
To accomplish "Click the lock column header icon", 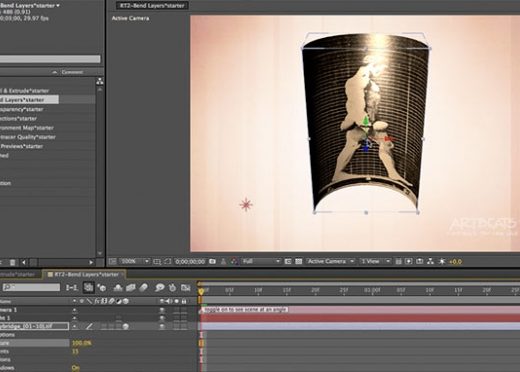I will tap(184, 301).
